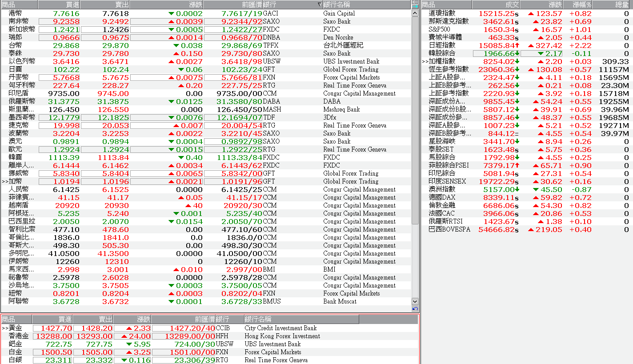Click the gray left arrow above the forex scrollbar
The width and height of the screenshot is (633, 364).
pyautogui.click(x=415, y=2)
